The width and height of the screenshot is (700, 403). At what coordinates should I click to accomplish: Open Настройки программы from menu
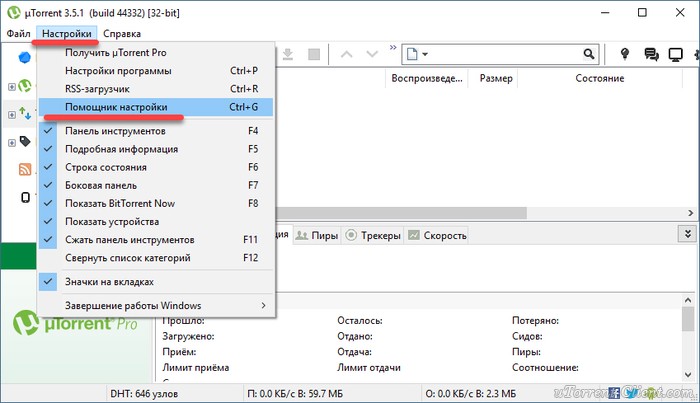point(156,71)
